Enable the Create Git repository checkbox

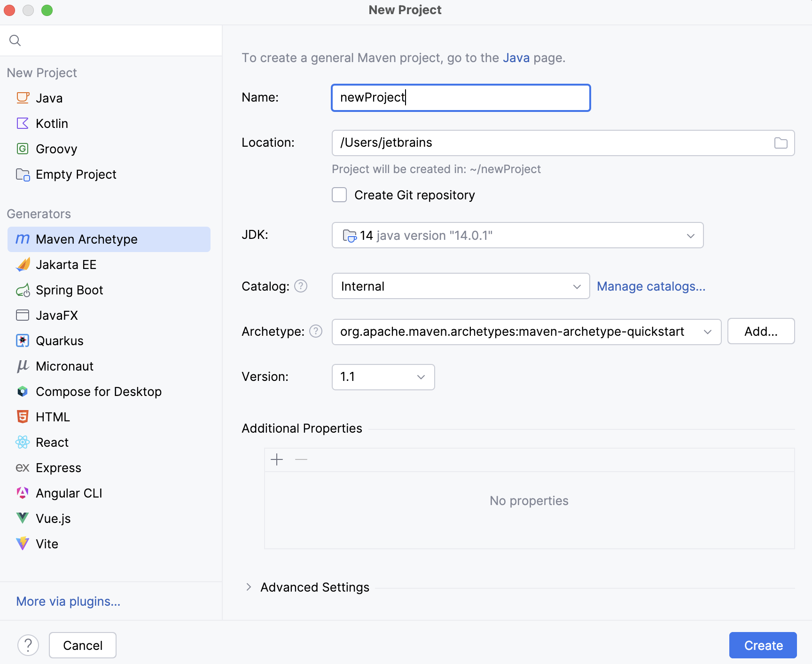click(339, 195)
